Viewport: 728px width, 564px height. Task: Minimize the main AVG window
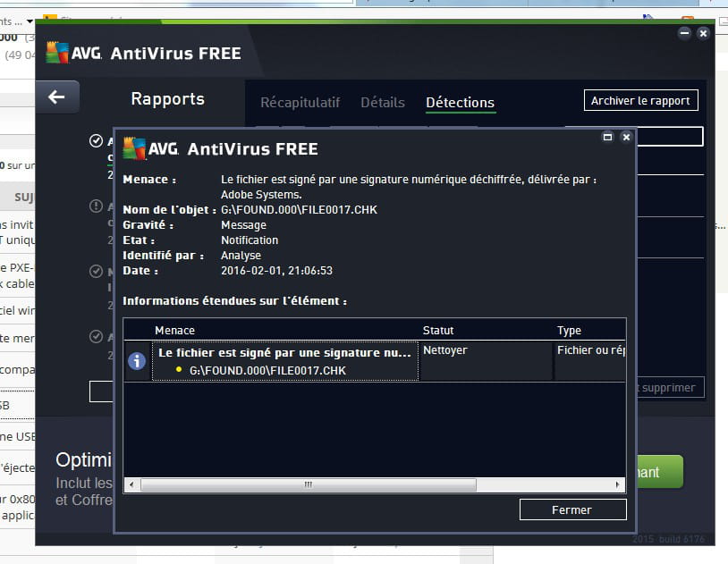tap(684, 33)
